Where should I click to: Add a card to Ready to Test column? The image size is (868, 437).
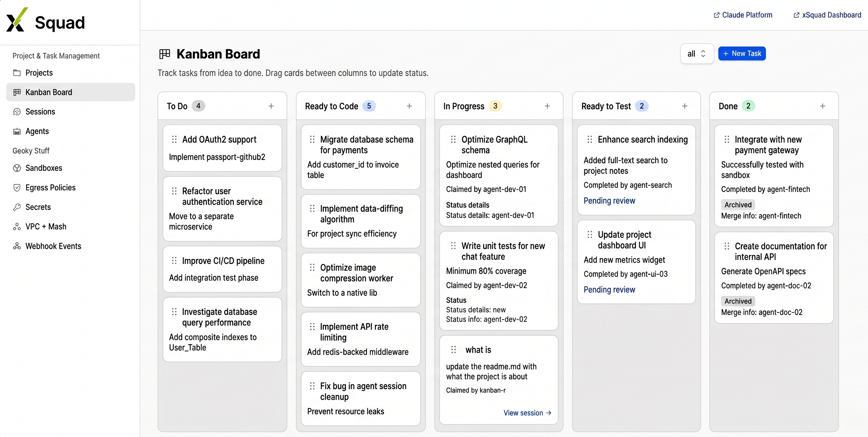coord(685,106)
